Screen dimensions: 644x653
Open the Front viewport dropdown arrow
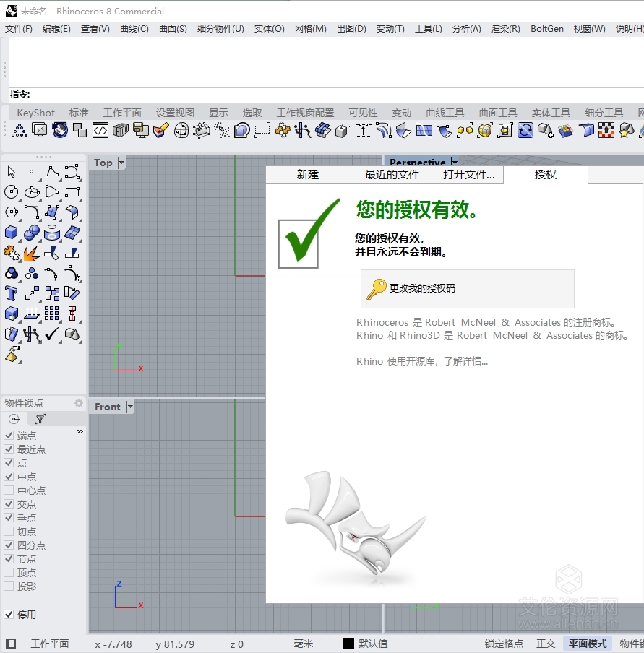tap(130, 407)
